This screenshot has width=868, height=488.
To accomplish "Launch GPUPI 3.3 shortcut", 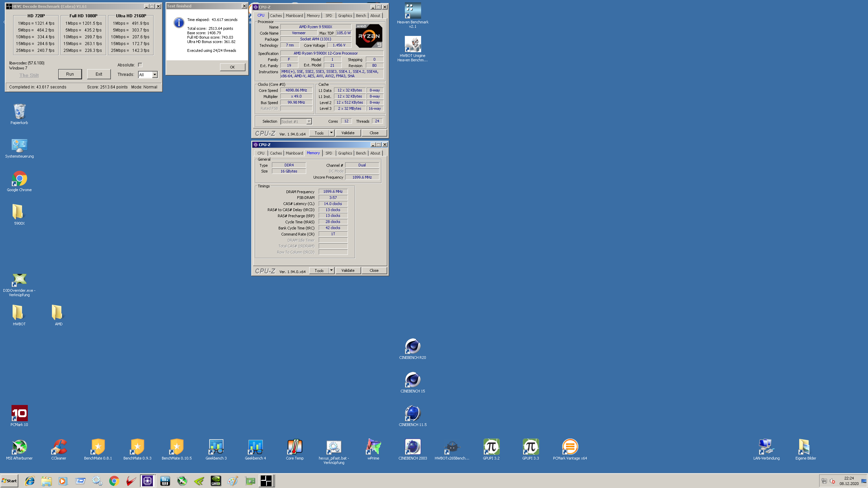I will tap(531, 449).
